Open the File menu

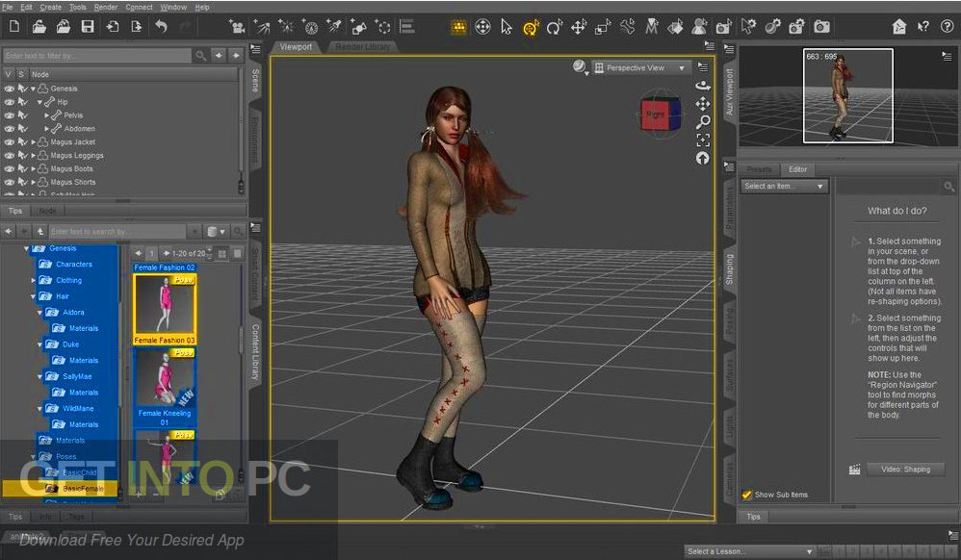point(8,7)
